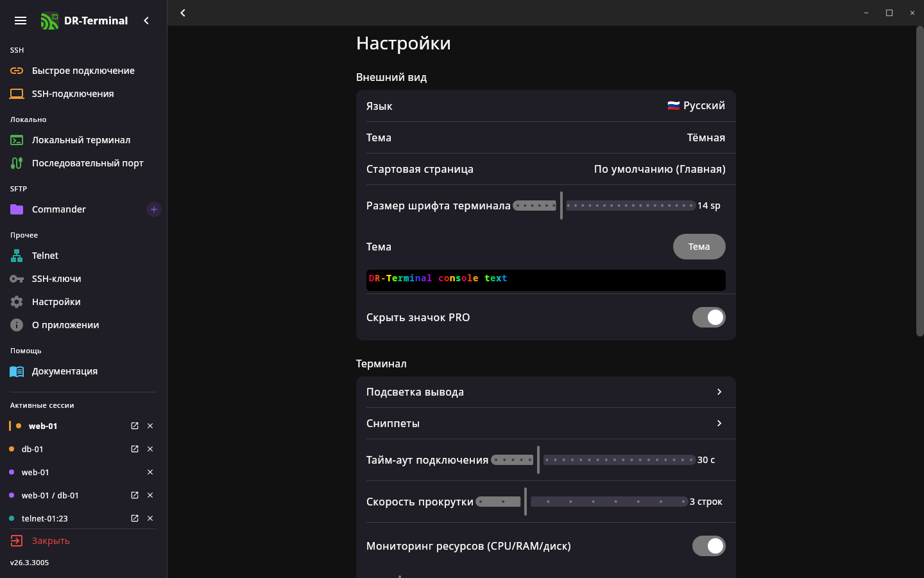Click the Commander folder icon

[x=17, y=209]
